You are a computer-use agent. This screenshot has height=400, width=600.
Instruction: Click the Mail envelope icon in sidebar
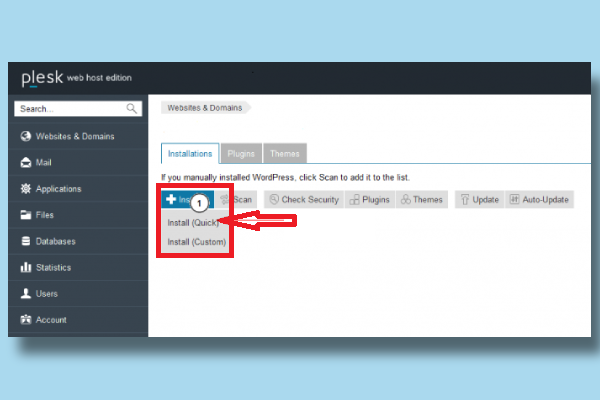point(26,162)
